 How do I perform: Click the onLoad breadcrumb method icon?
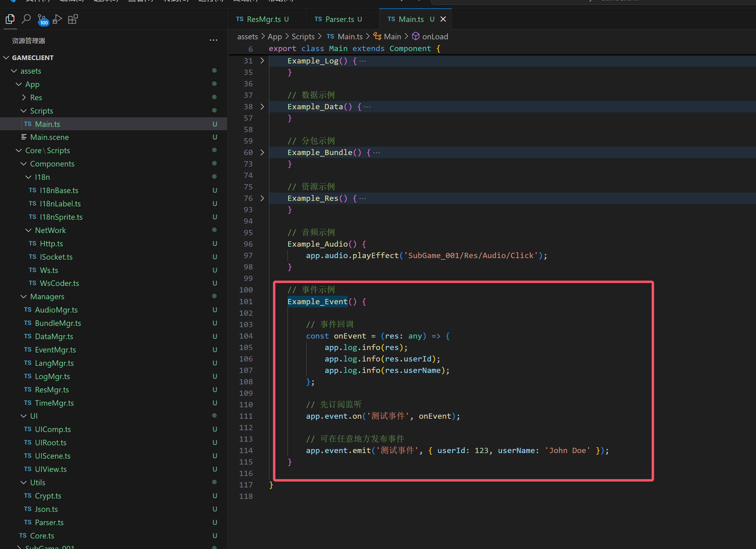[x=416, y=36]
